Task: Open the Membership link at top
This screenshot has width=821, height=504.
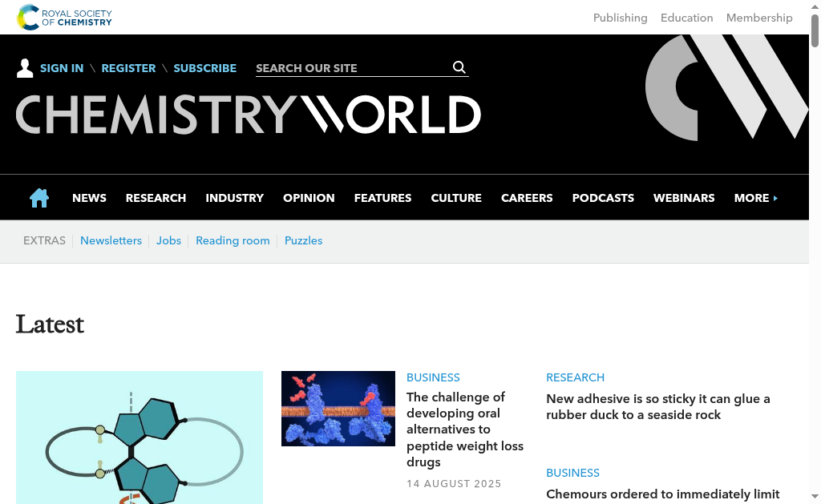Action: tap(759, 18)
